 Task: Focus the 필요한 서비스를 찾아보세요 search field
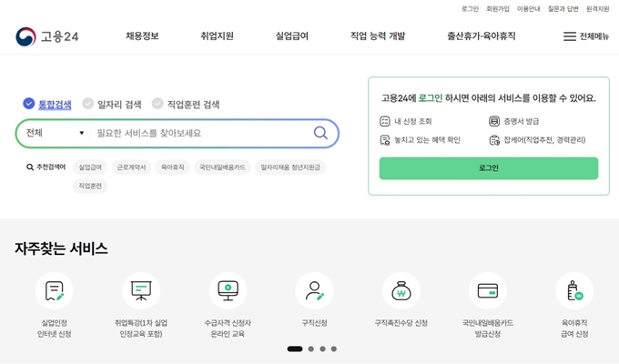click(x=201, y=133)
